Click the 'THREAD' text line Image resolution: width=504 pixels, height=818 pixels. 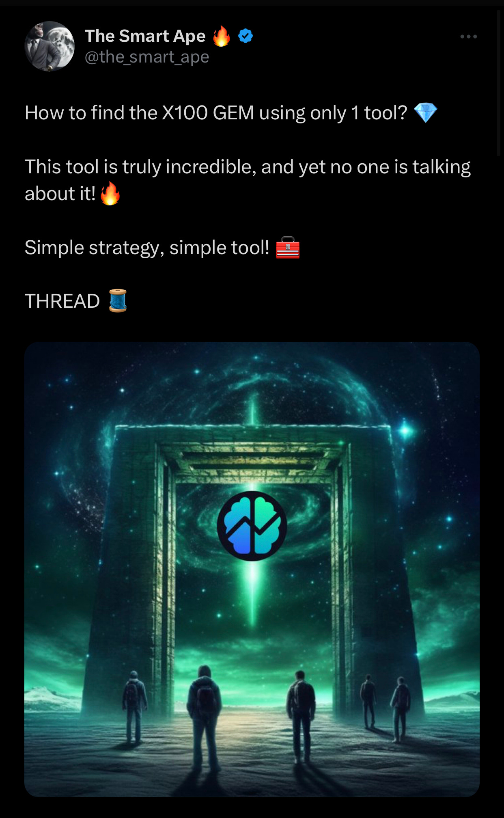pos(62,301)
